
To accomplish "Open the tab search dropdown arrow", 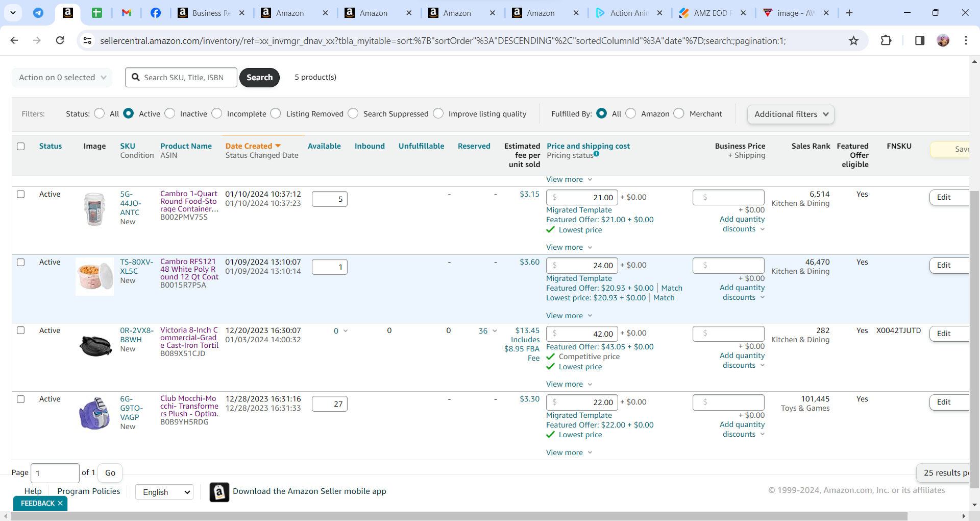I will pyautogui.click(x=13, y=13).
